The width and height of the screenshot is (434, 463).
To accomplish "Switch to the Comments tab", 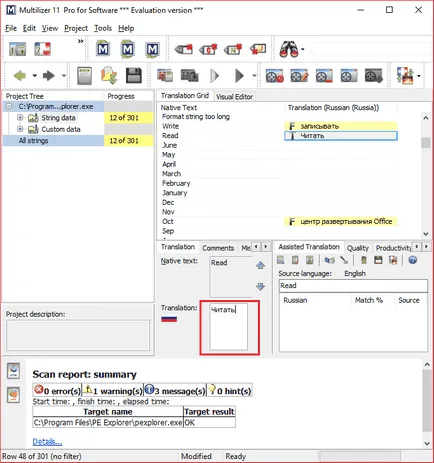I will 218,248.
